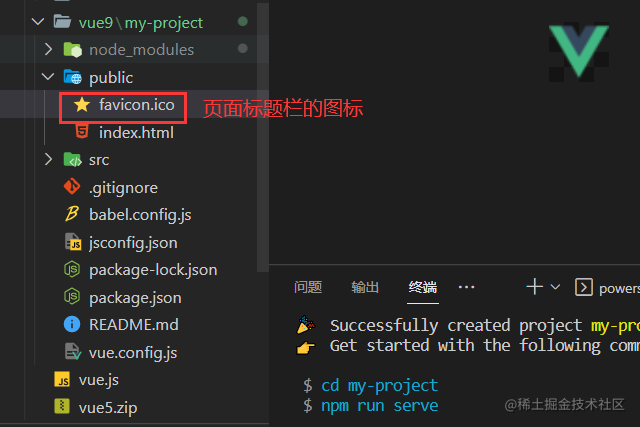
Task: Collapse the public folder chevron
Action: (x=48, y=77)
